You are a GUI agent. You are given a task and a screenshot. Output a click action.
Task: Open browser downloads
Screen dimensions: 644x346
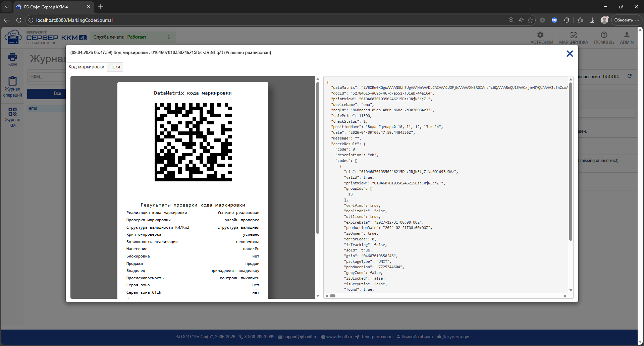(x=592, y=20)
